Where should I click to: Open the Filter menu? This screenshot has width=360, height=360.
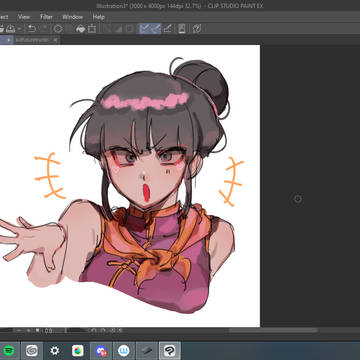coord(46,17)
